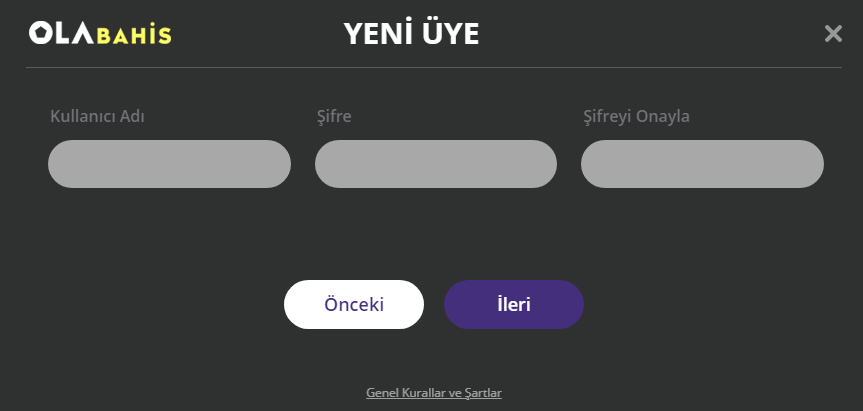Click the YENİ ÜYE heading
The image size is (863, 411).
(411, 34)
